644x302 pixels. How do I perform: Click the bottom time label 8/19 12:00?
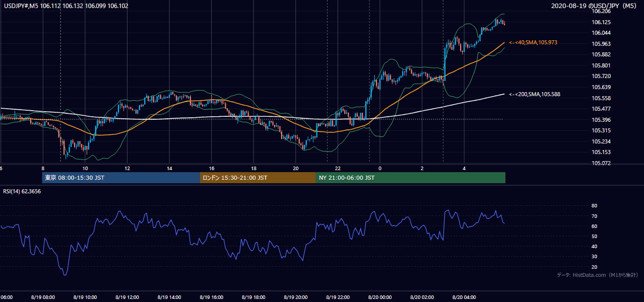click(127, 297)
